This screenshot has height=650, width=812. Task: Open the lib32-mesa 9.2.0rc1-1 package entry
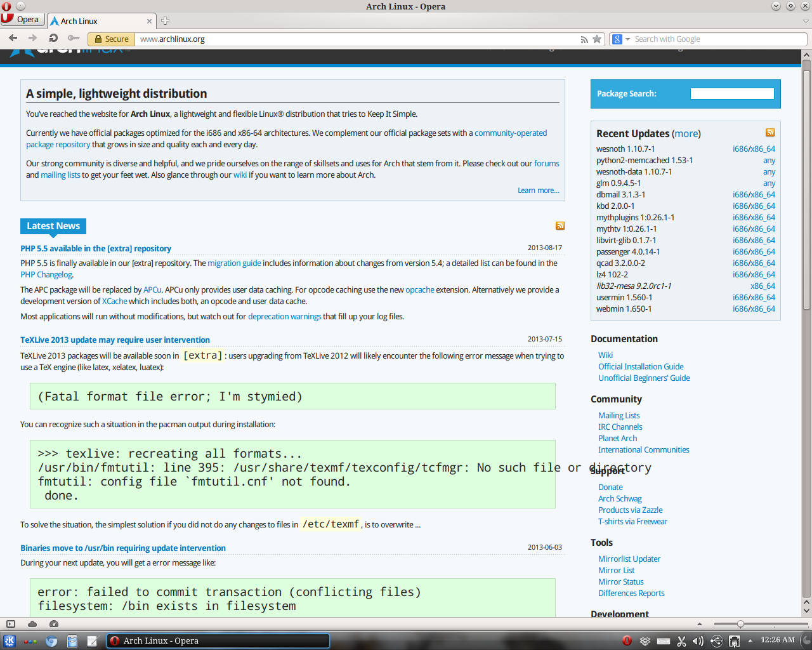pos(634,286)
